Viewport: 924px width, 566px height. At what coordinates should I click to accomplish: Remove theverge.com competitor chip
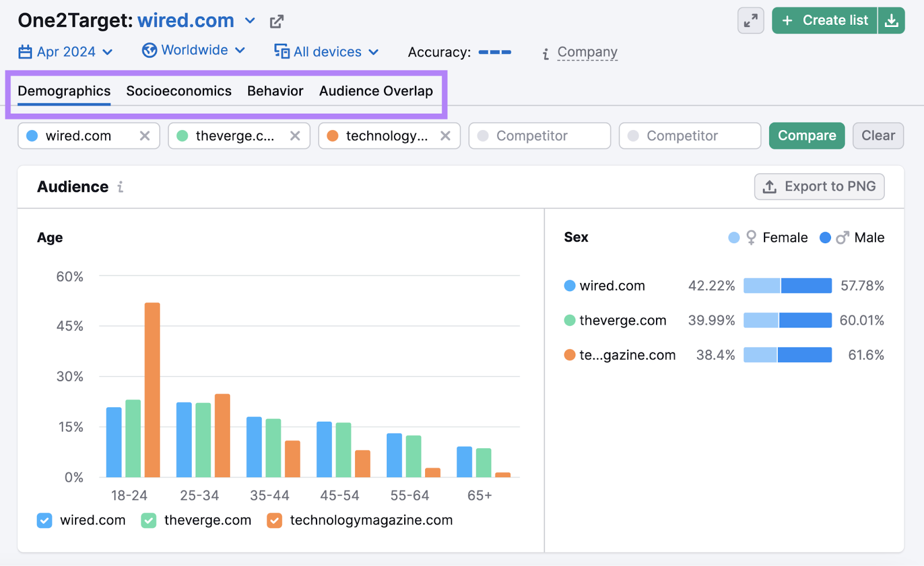click(x=295, y=136)
